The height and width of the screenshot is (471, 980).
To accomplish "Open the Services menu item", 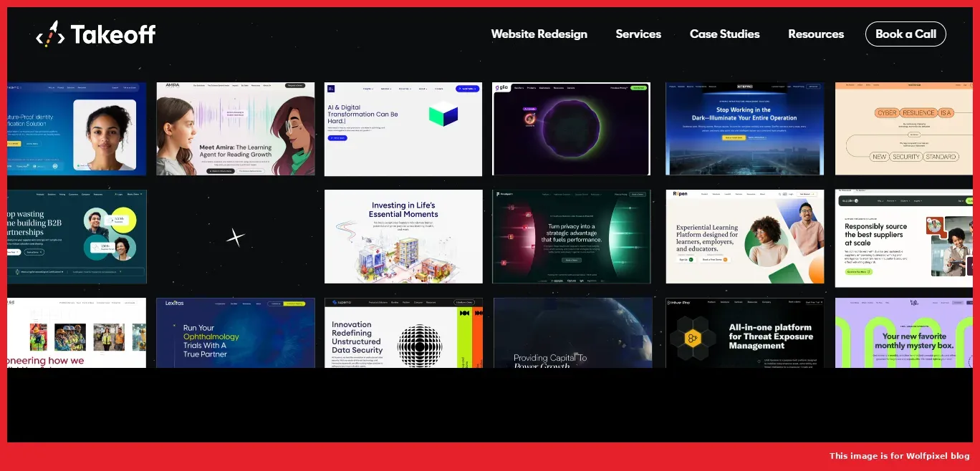I will point(638,34).
